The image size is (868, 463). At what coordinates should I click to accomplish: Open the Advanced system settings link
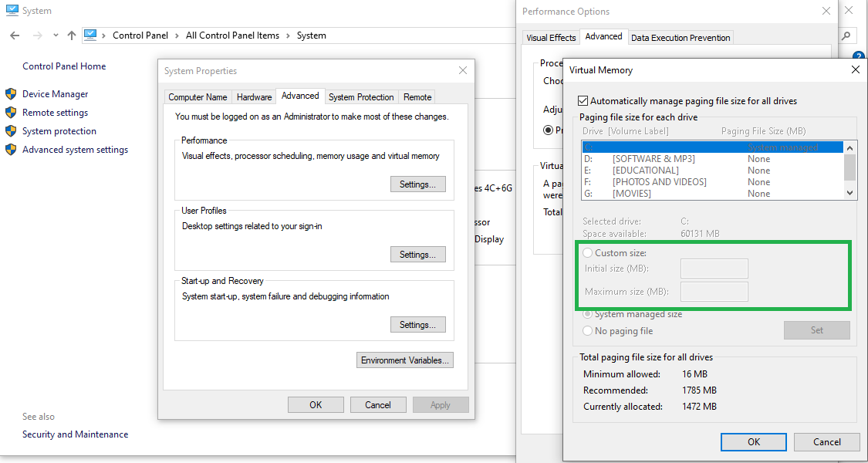(x=75, y=150)
